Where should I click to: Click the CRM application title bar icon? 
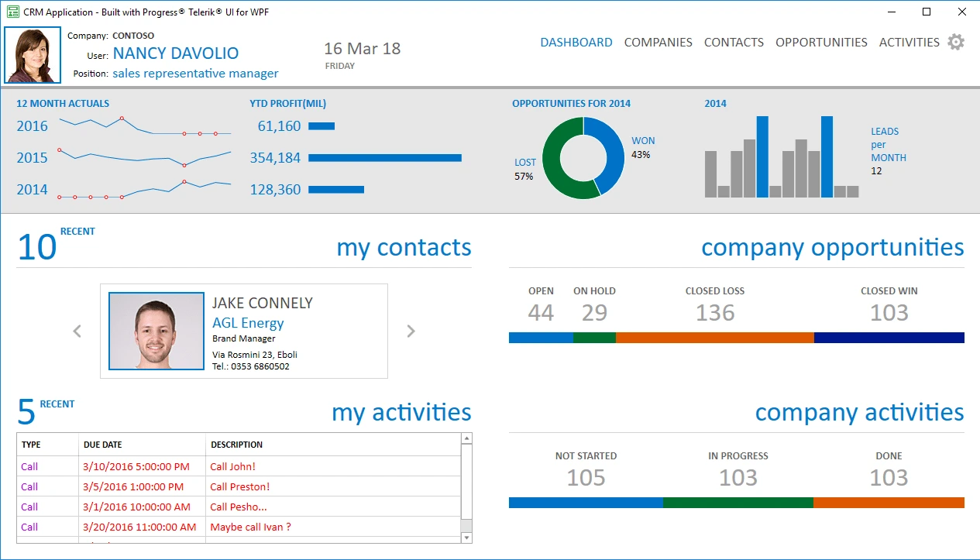[x=12, y=12]
